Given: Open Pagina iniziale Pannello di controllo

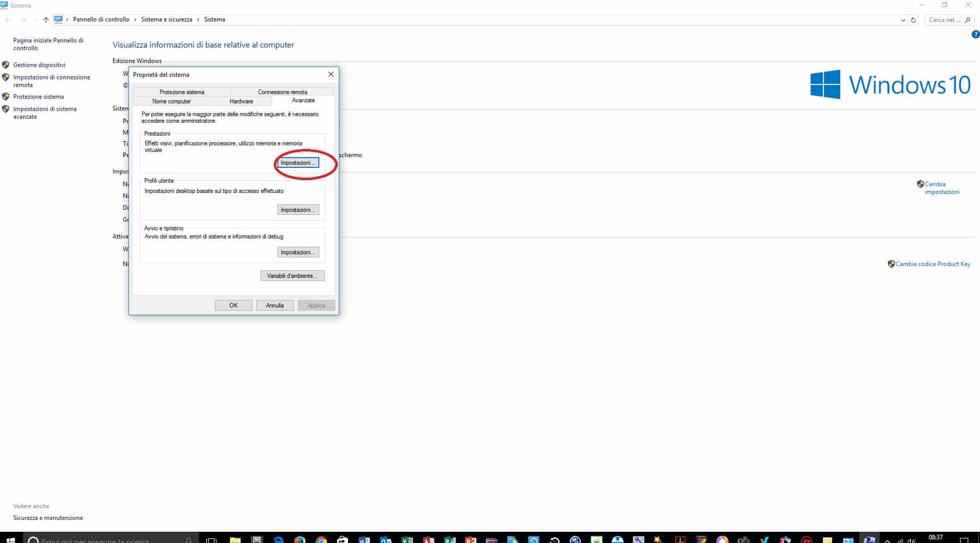Looking at the screenshot, I should 48,44.
